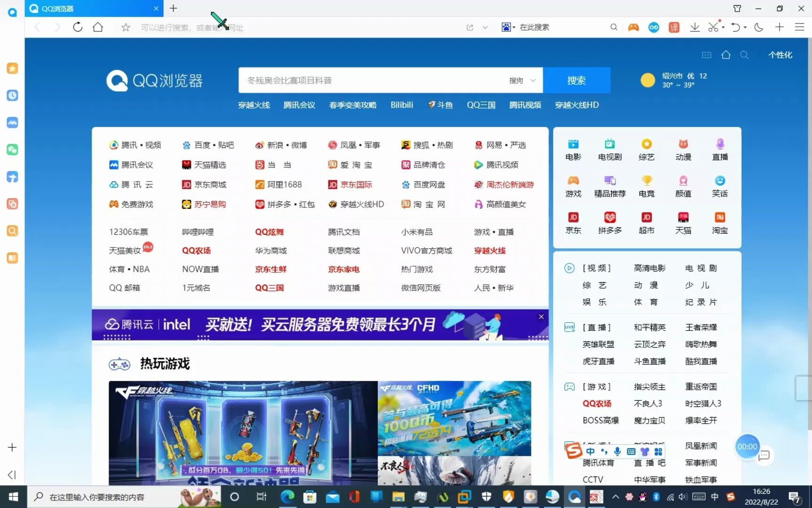
Task: Collapse the left sidebar
Action: (x=13, y=475)
